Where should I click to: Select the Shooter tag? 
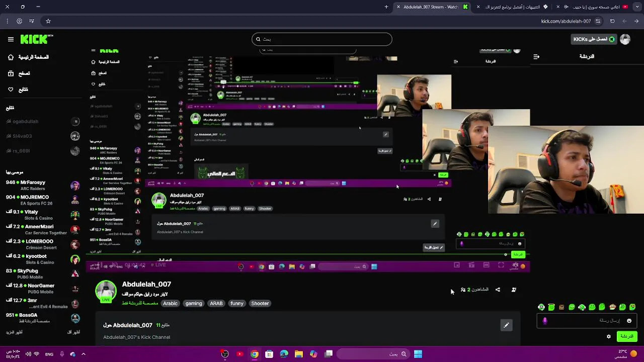pos(260,304)
